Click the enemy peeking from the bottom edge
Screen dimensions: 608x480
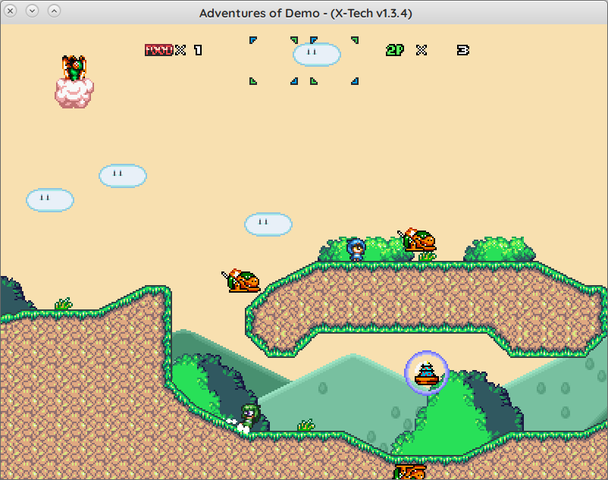pyautogui.click(x=410, y=471)
